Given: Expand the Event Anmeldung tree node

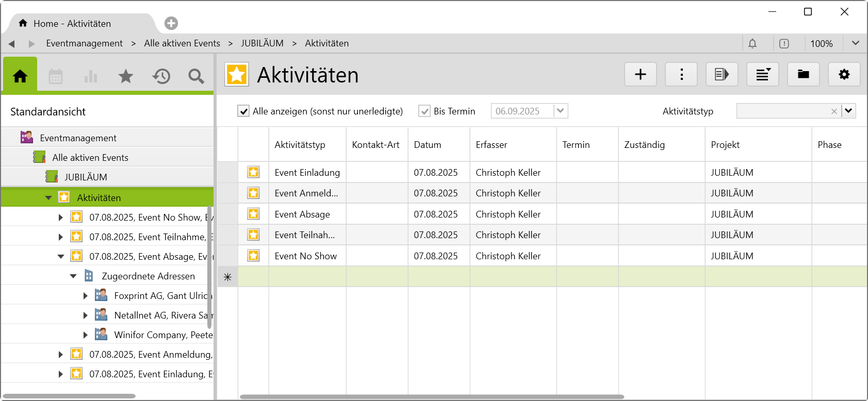Looking at the screenshot, I should tap(61, 355).
